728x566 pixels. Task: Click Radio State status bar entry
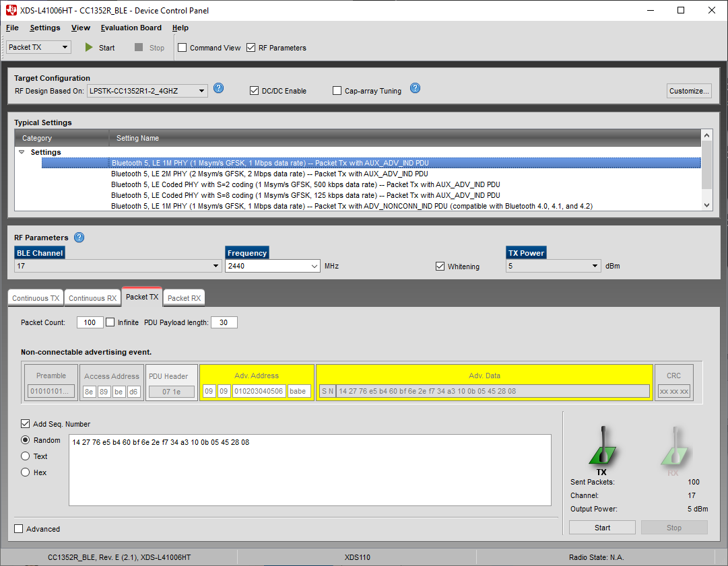coord(596,557)
